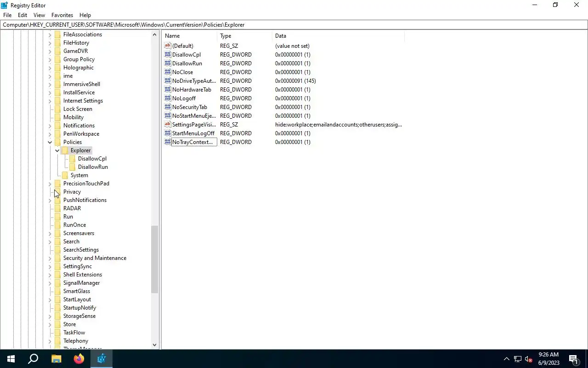Expand the Screensavers key

[50, 233]
